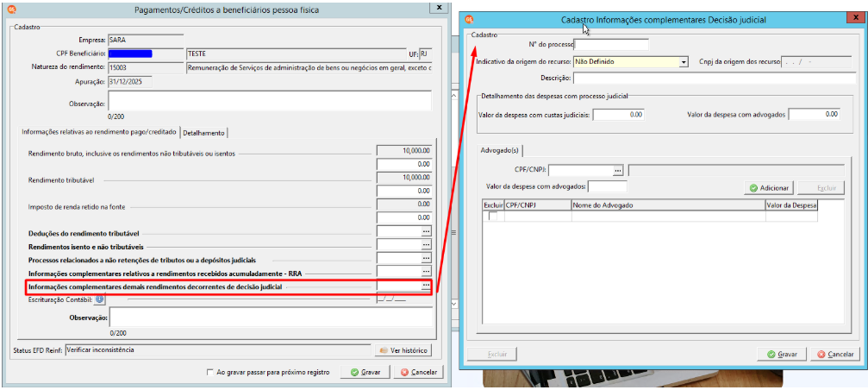Image resolution: width=868 pixels, height=390 pixels.
Task: Open CPF/CNPJ lookup ellipsis for advogado
Action: 618,171
